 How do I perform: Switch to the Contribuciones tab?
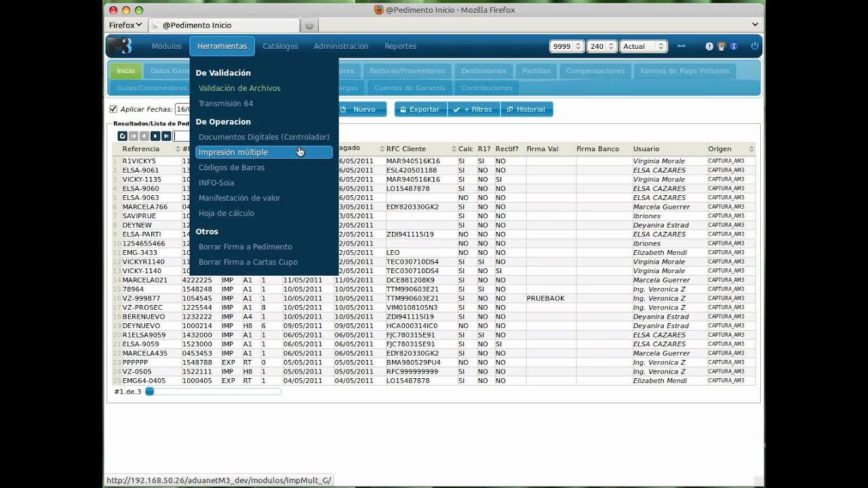(x=487, y=88)
